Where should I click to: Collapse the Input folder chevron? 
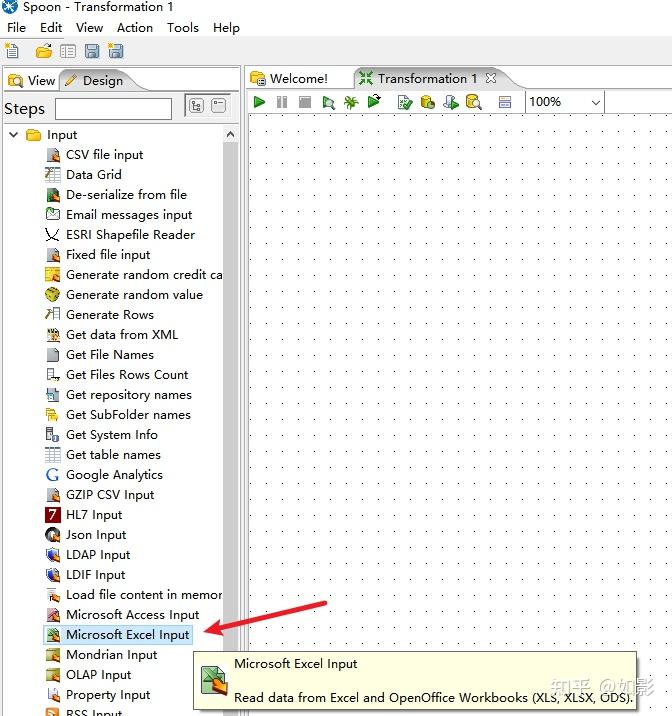click(x=14, y=135)
